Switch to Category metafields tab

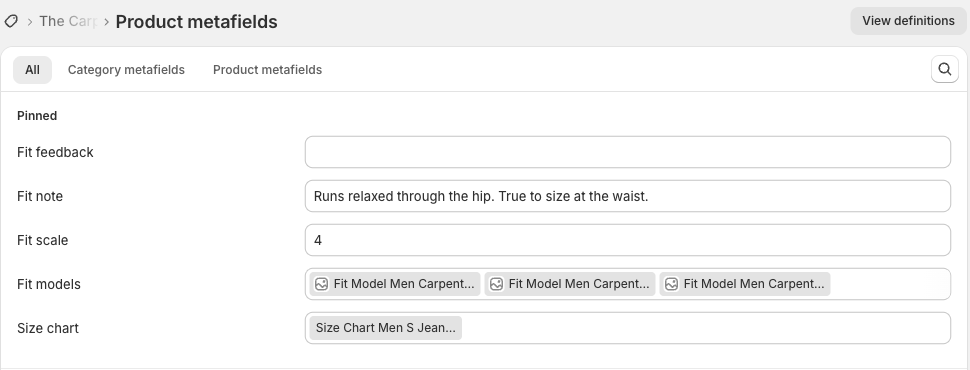tap(126, 70)
